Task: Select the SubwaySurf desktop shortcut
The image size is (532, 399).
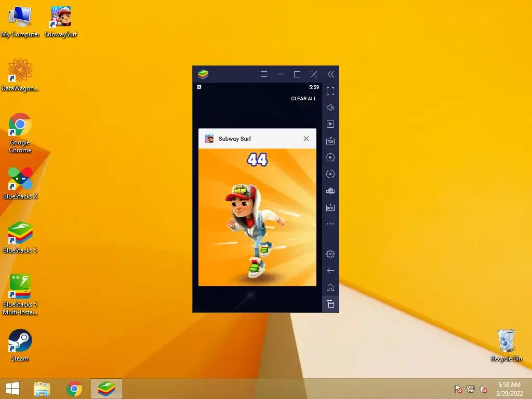Action: [x=61, y=22]
